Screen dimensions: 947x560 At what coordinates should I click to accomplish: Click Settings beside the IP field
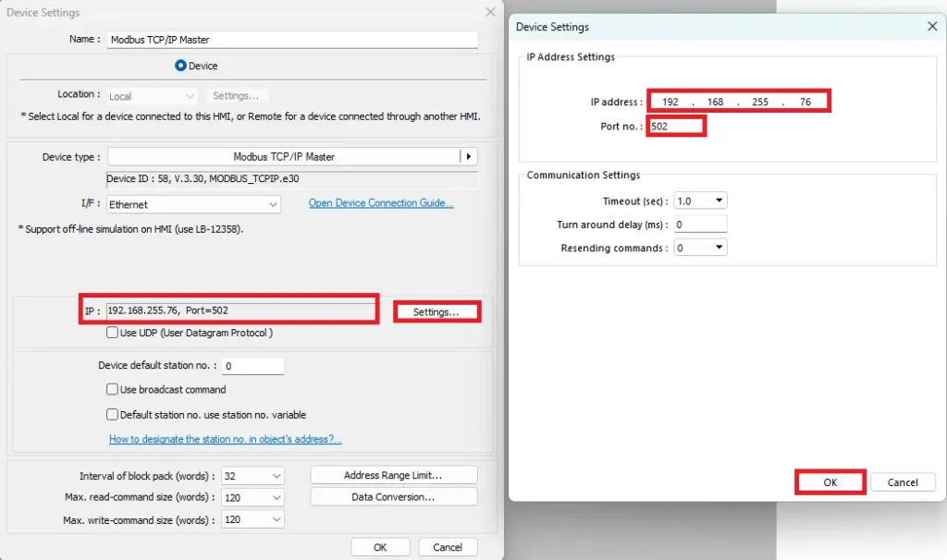(x=437, y=311)
